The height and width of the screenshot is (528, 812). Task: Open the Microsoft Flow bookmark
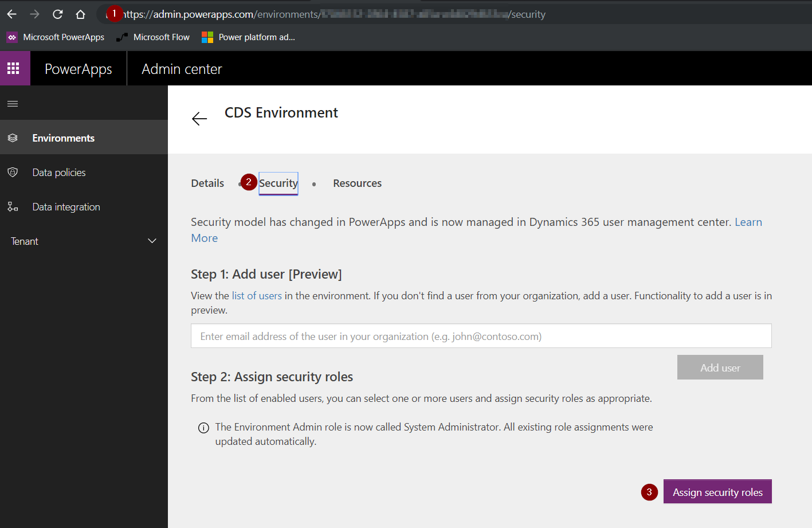point(153,37)
